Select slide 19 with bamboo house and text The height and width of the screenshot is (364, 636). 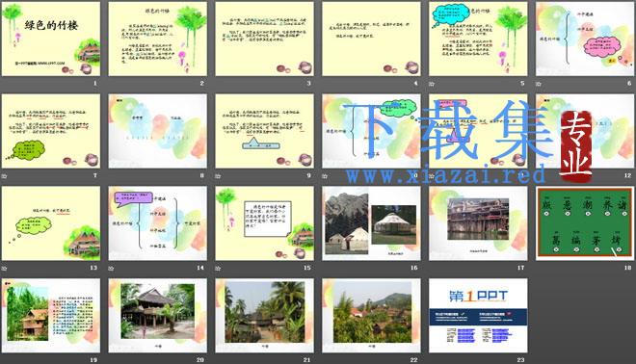pos(51,315)
